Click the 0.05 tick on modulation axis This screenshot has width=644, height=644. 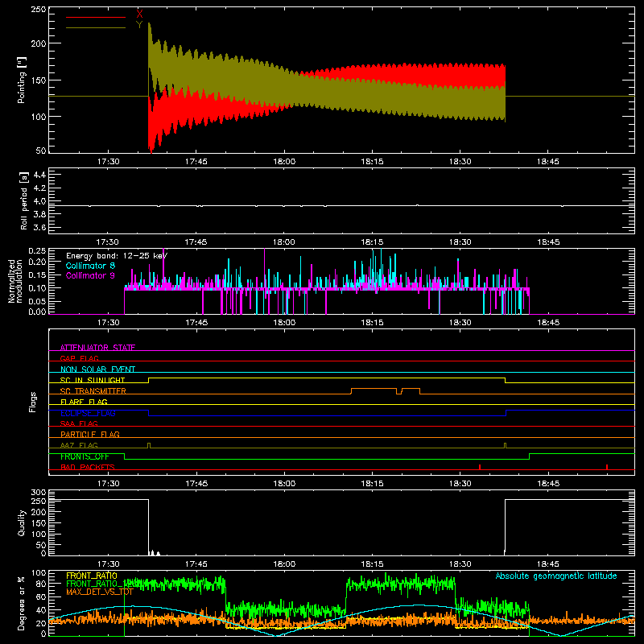tap(37, 301)
